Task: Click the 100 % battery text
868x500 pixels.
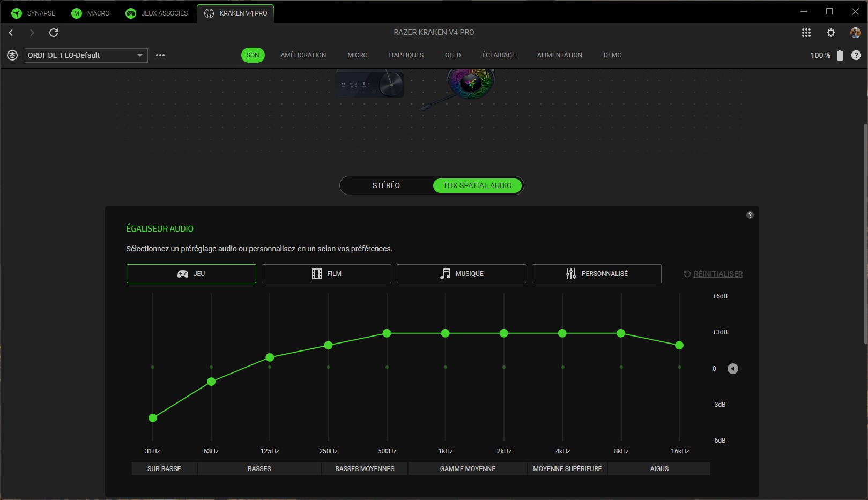Action: point(820,55)
